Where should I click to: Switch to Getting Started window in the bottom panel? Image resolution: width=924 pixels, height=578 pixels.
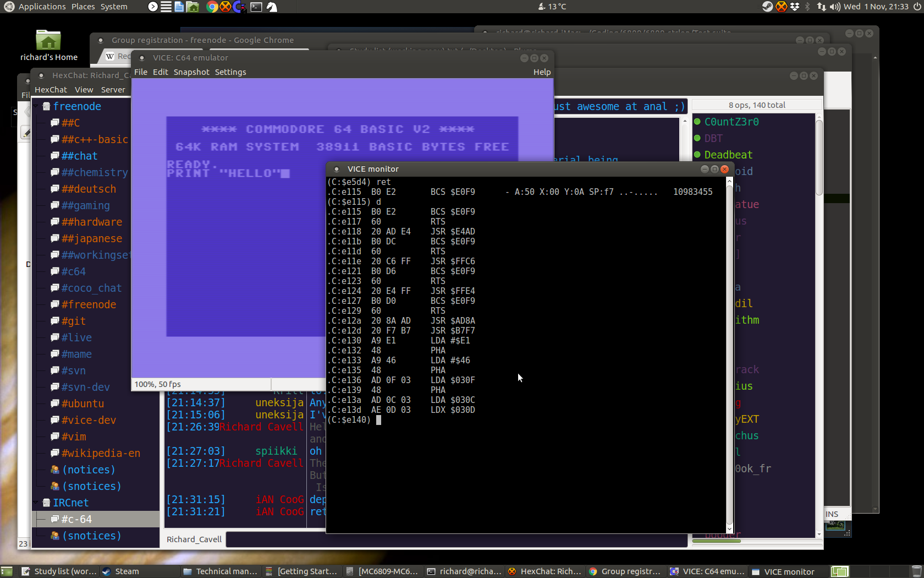[301, 571]
